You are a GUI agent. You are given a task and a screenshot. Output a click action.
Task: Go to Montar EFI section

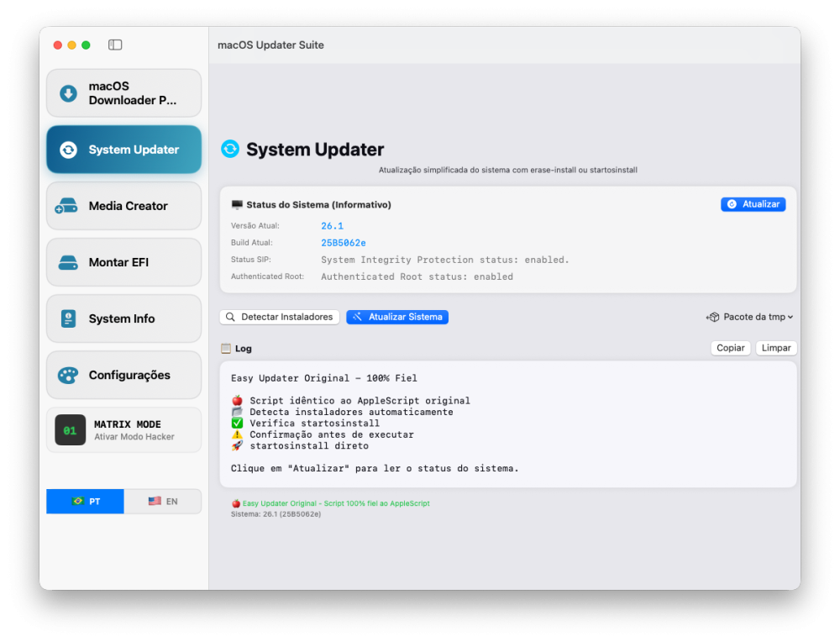click(123, 262)
